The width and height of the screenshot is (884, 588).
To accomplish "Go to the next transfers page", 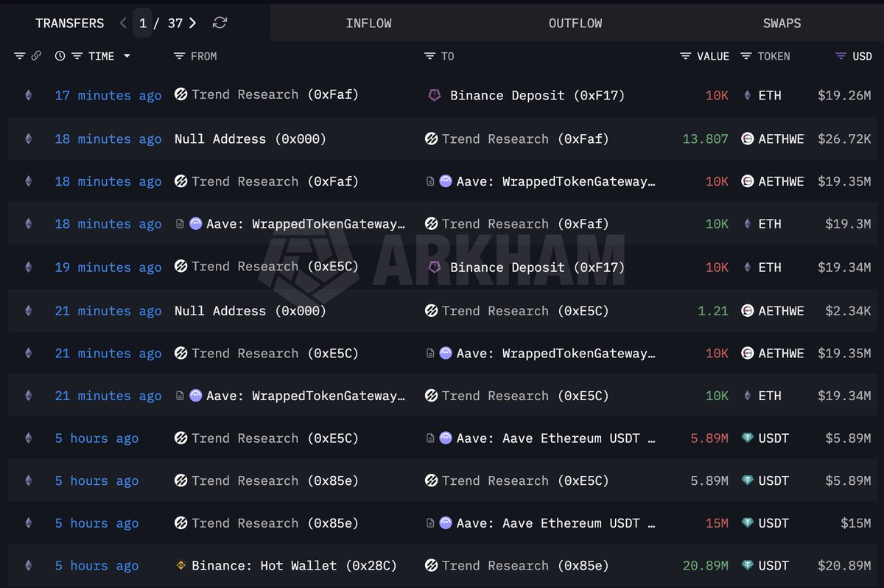I will click(x=192, y=23).
